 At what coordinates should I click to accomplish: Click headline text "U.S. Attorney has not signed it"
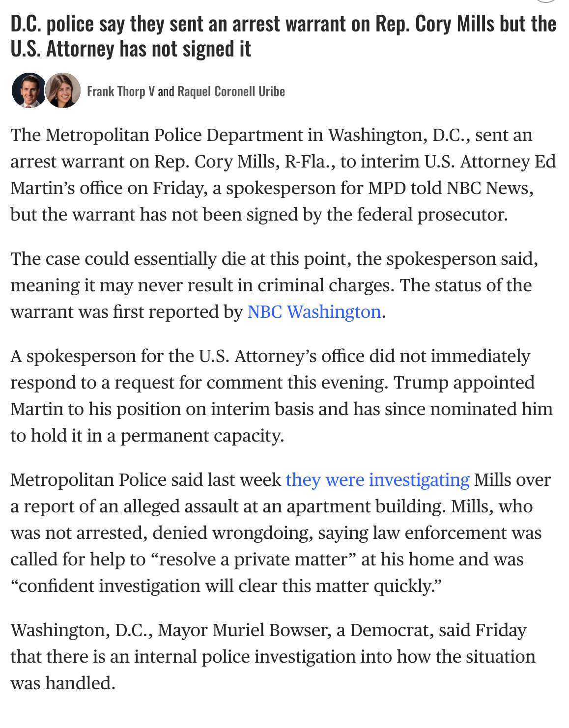131,49
